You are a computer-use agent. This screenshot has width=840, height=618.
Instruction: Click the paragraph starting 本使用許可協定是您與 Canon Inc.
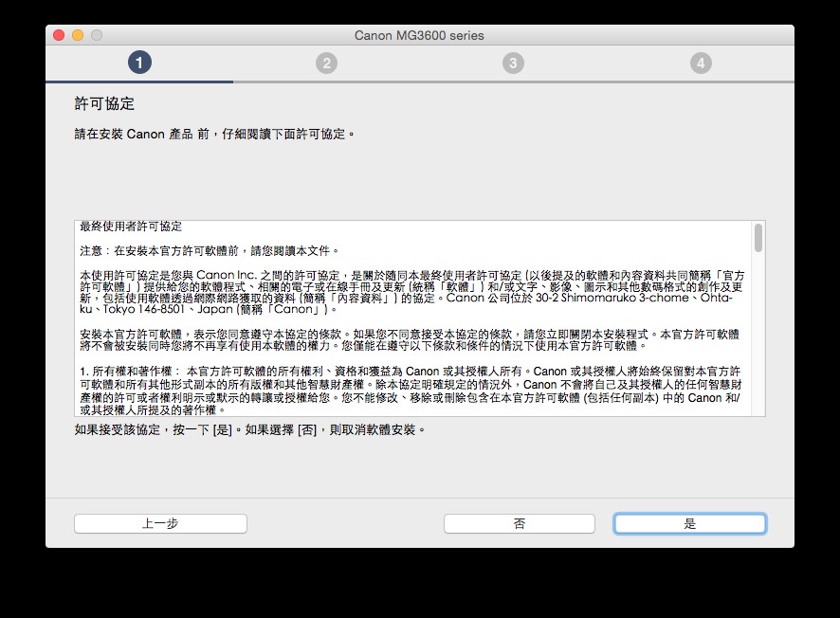click(x=412, y=292)
